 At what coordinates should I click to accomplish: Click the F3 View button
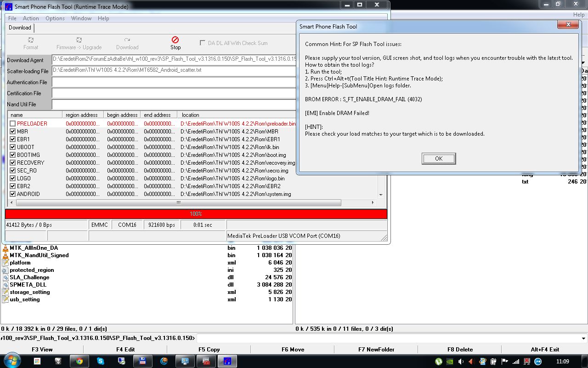coord(42,350)
